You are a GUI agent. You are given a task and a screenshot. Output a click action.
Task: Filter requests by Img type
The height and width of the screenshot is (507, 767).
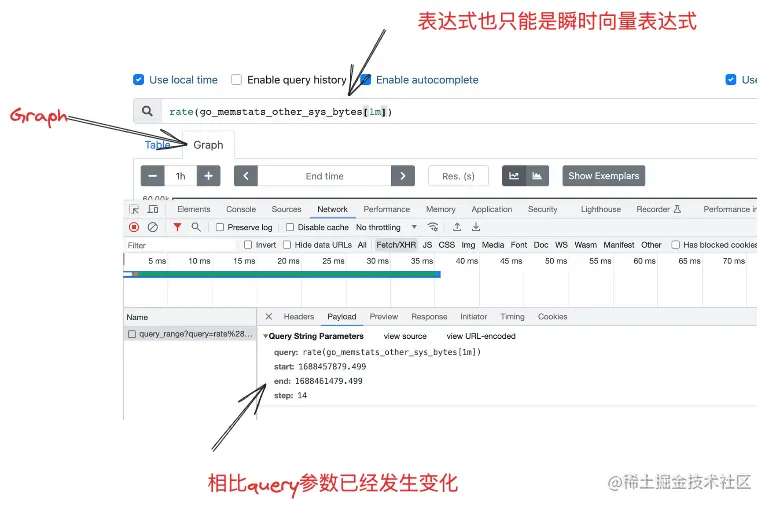coord(468,245)
